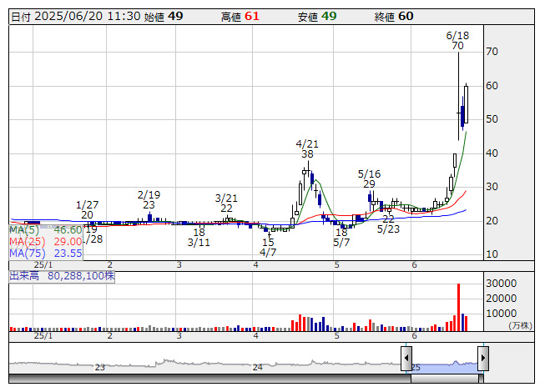Image resolution: width=545 pixels, height=392 pixels.
Task: Click the 終値 closing price value
Action: [406, 17]
